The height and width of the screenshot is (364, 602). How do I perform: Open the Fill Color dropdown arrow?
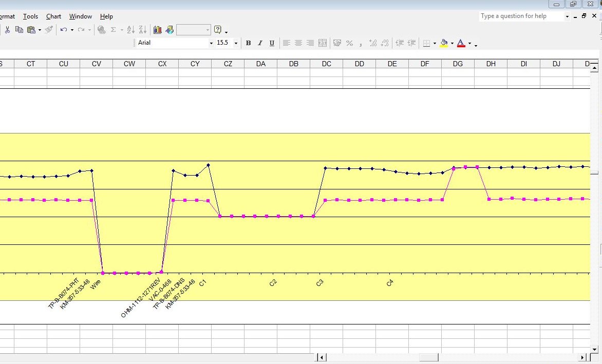coord(452,44)
